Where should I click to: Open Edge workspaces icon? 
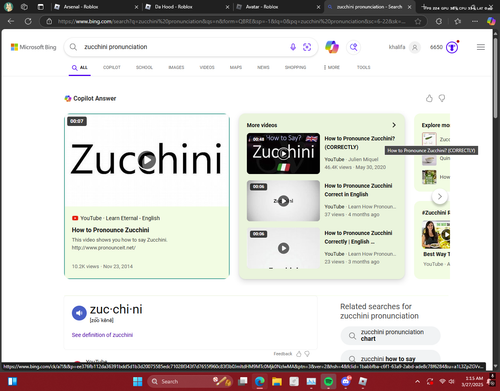coord(24,7)
